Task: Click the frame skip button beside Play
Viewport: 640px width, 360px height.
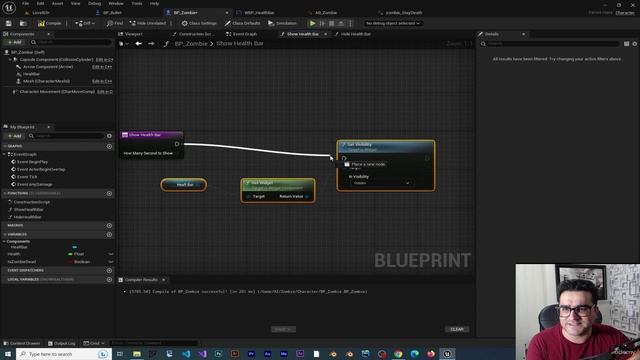Action: point(322,23)
